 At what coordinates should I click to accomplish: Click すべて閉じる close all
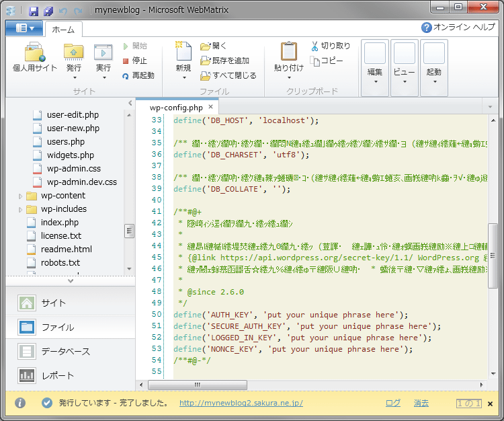(228, 75)
